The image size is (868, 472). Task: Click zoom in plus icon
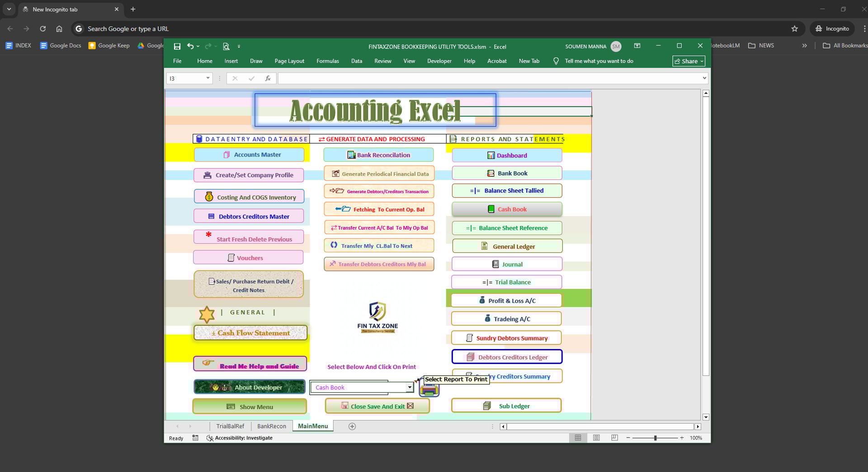[682, 438]
